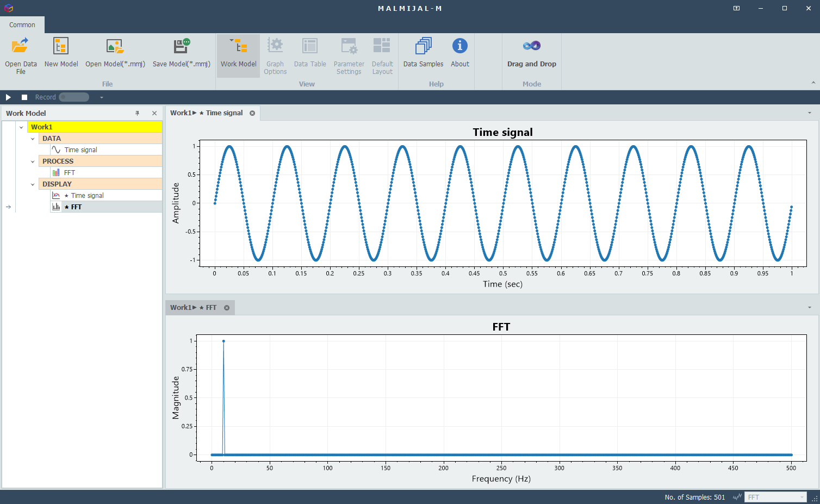
Task: Open Model (*.mmj) file
Action: pos(115,55)
